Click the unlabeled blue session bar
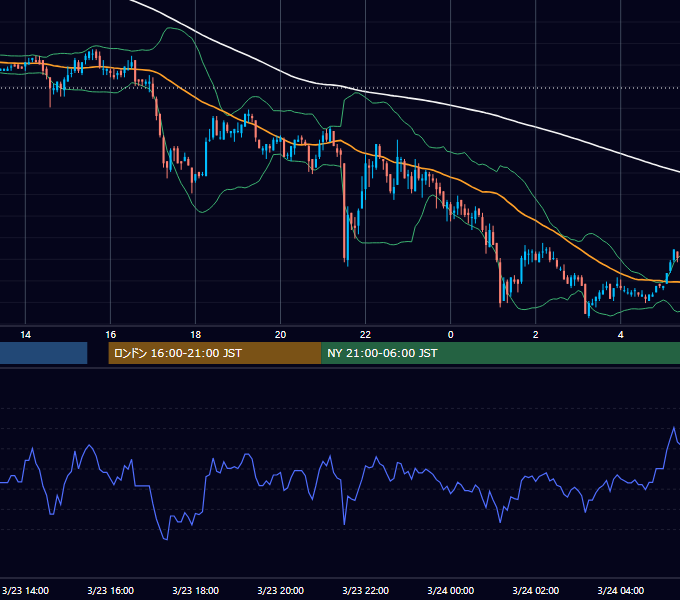This screenshot has height=600, width=680. click(x=43, y=353)
